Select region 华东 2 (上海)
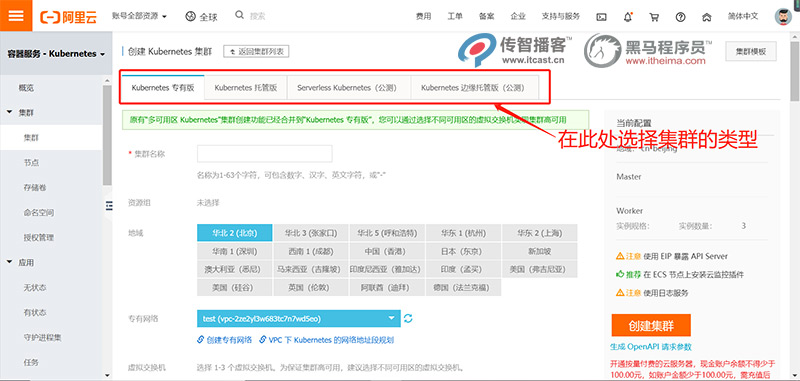 540,233
